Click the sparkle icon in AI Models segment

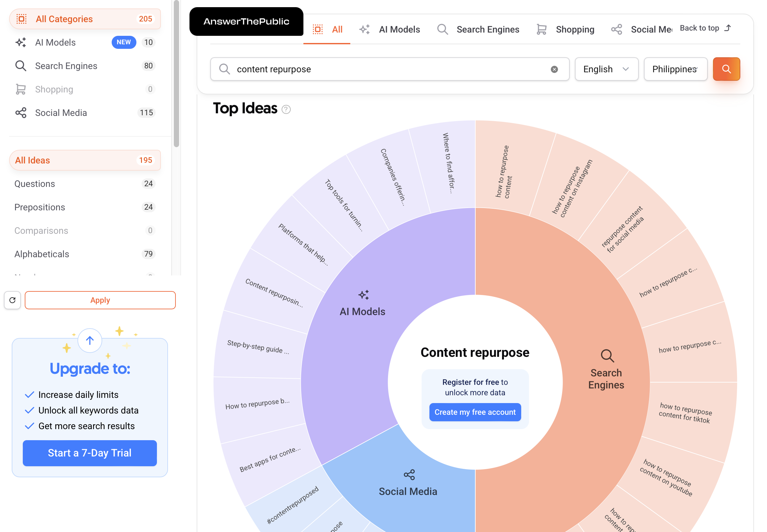tap(363, 295)
